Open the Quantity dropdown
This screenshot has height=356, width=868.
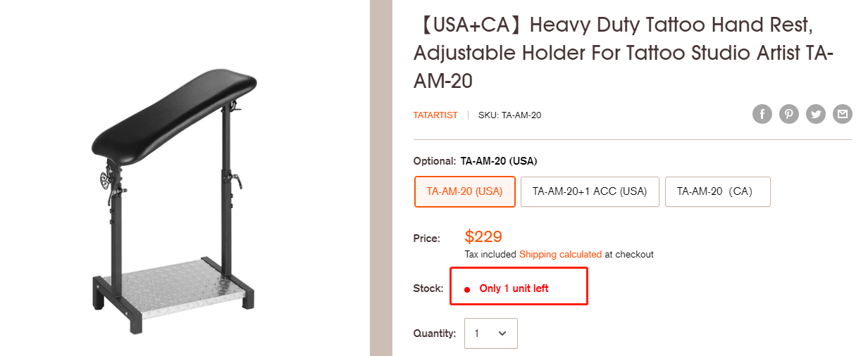pyautogui.click(x=491, y=333)
